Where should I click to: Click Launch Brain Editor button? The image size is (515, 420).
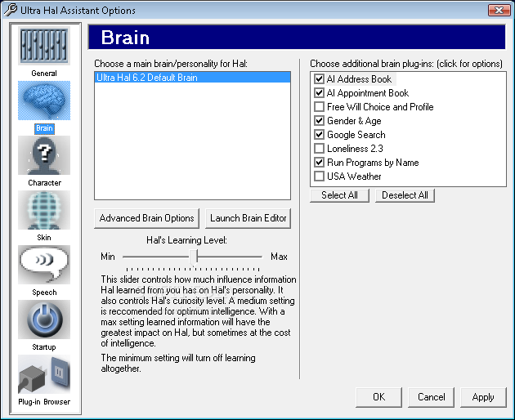(248, 218)
